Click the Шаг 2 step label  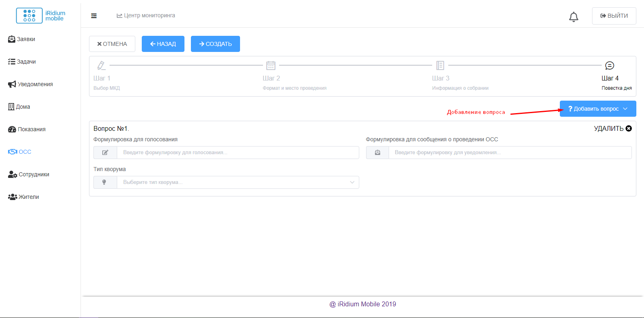271,78
